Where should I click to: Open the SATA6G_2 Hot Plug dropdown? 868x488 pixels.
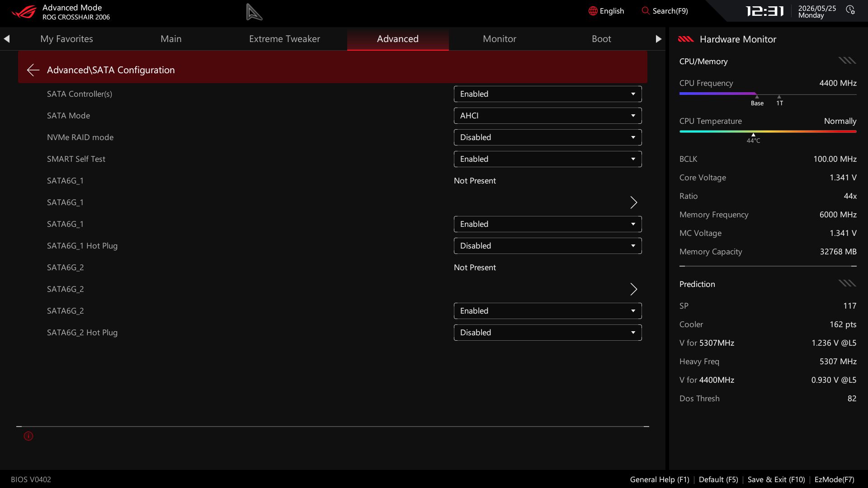(547, 333)
